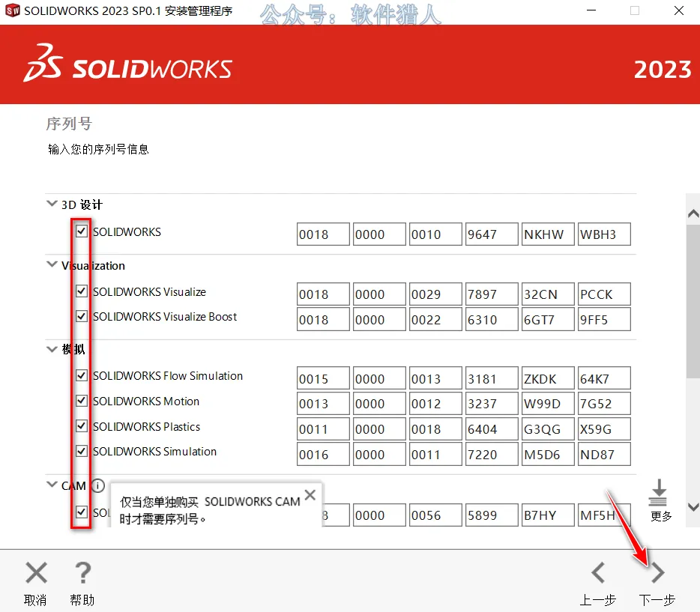Click CAM serial field containing 0056
Viewport: 700px width, 612px height.
pos(435,515)
